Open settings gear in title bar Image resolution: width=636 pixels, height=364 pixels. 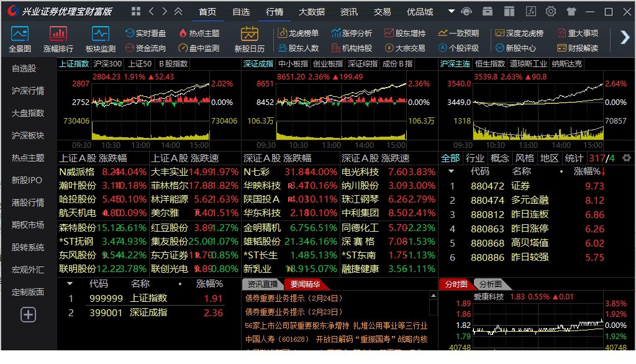pyautogui.click(x=550, y=11)
